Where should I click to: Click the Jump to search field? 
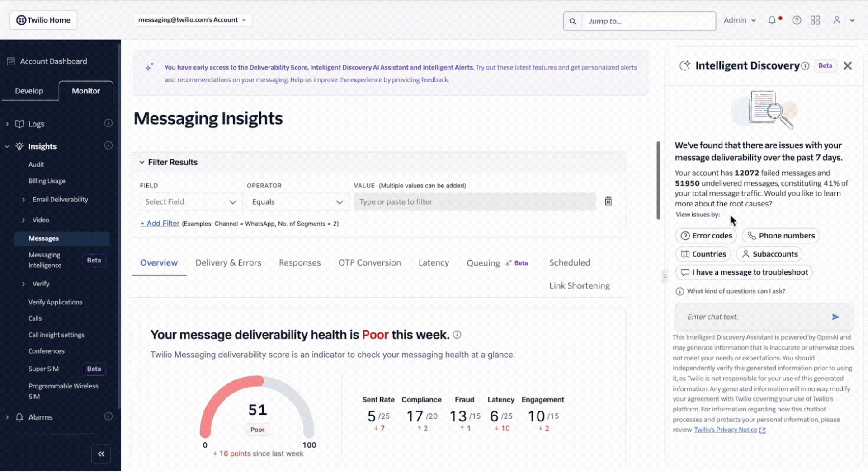click(649, 21)
